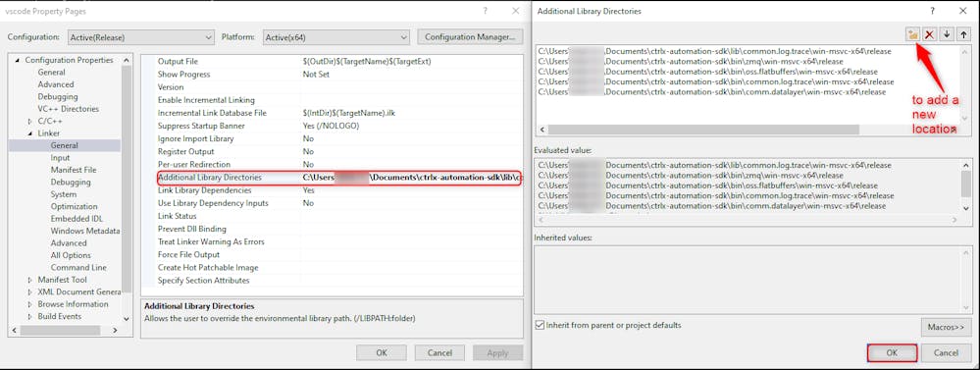This screenshot has height=370, width=980.
Task: Click Cancel in Additional Library Directories dialog
Action: (946, 353)
